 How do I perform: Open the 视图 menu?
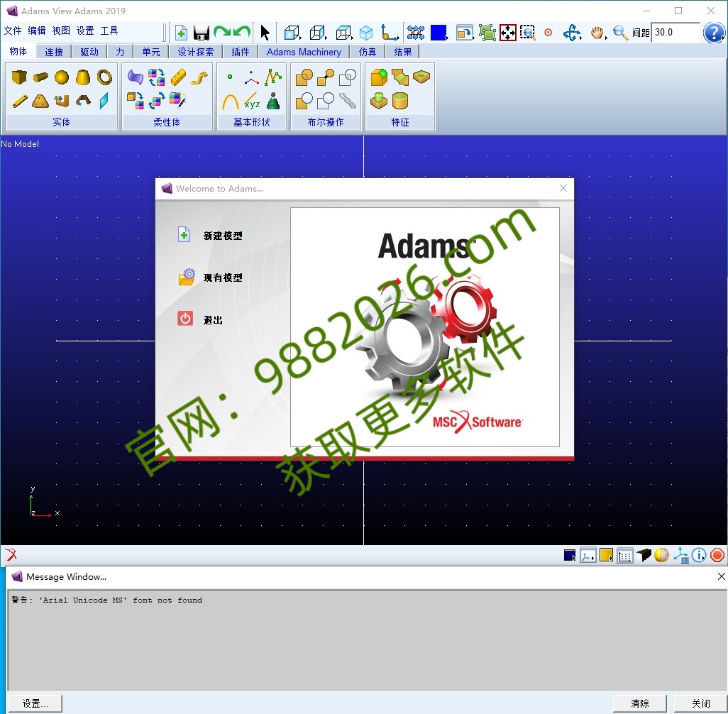[x=61, y=31]
